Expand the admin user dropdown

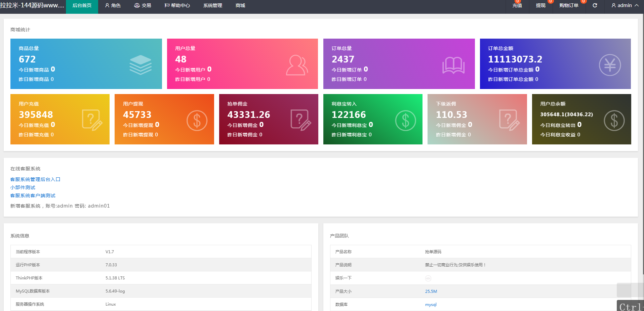click(x=625, y=5)
